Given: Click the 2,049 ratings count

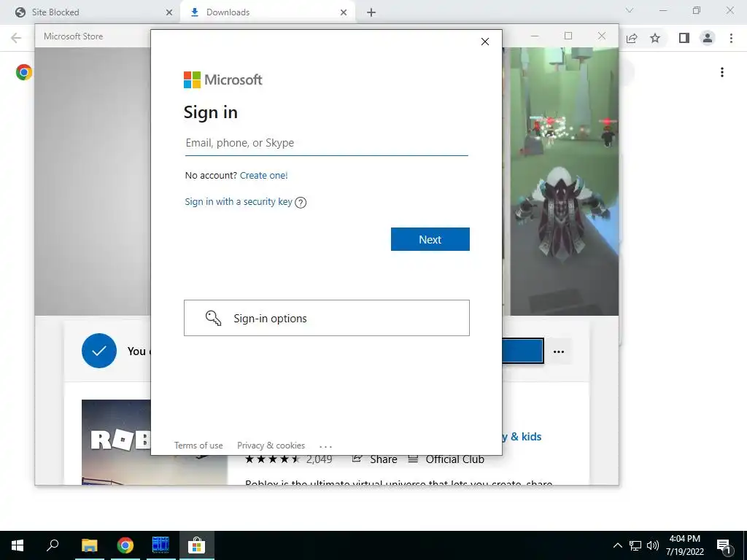Looking at the screenshot, I should [x=319, y=459].
